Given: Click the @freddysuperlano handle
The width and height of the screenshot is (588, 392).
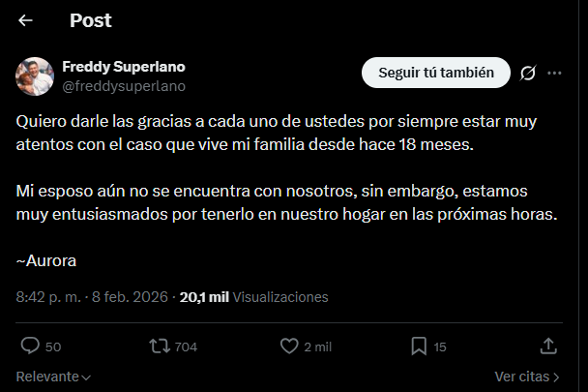Looking at the screenshot, I should (123, 85).
